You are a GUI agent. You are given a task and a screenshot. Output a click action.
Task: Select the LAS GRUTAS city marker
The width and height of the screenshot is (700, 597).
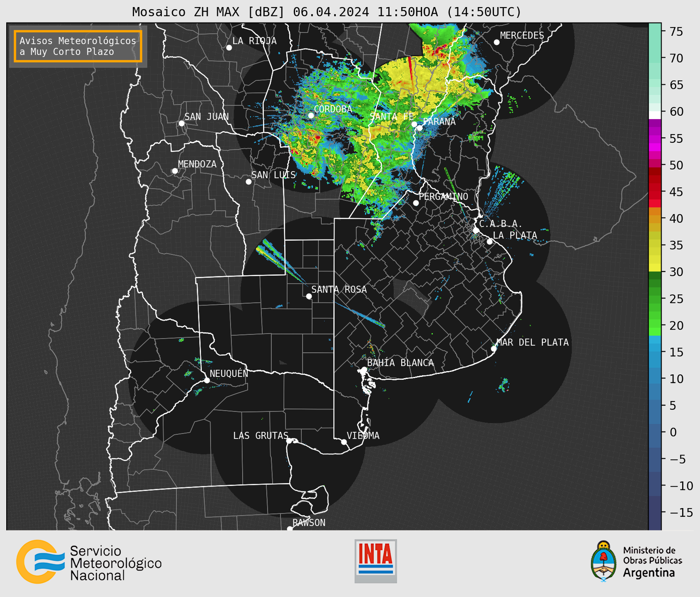289,441
